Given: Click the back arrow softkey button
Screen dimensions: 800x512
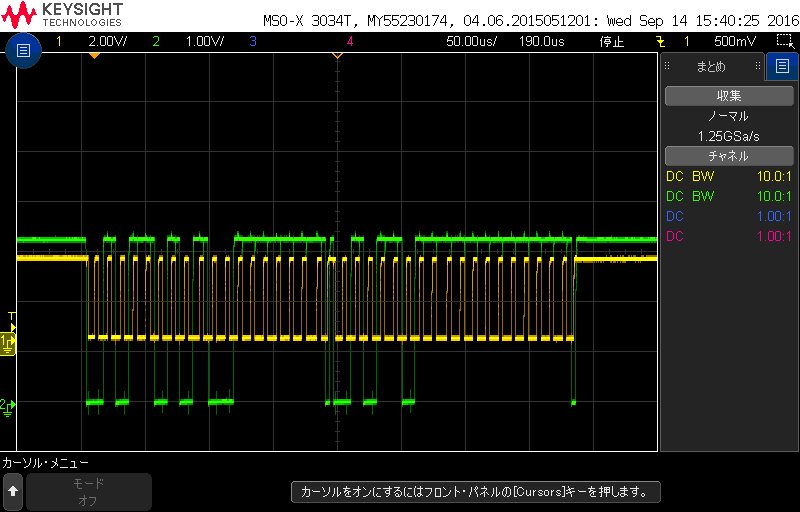Looking at the screenshot, I should pos(13,491).
